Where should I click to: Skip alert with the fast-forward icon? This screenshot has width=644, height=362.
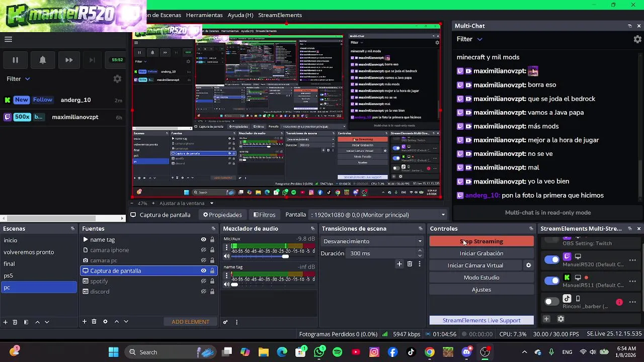(69, 60)
